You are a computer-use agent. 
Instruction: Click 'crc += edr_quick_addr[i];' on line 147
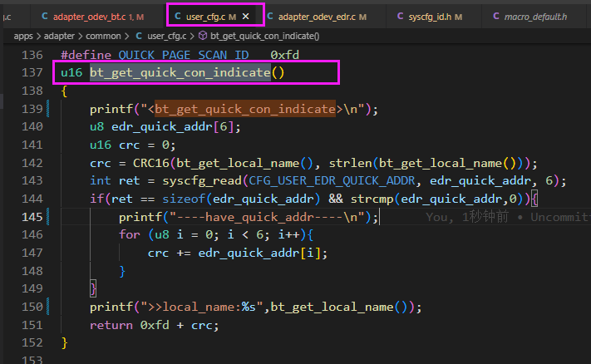238,253
